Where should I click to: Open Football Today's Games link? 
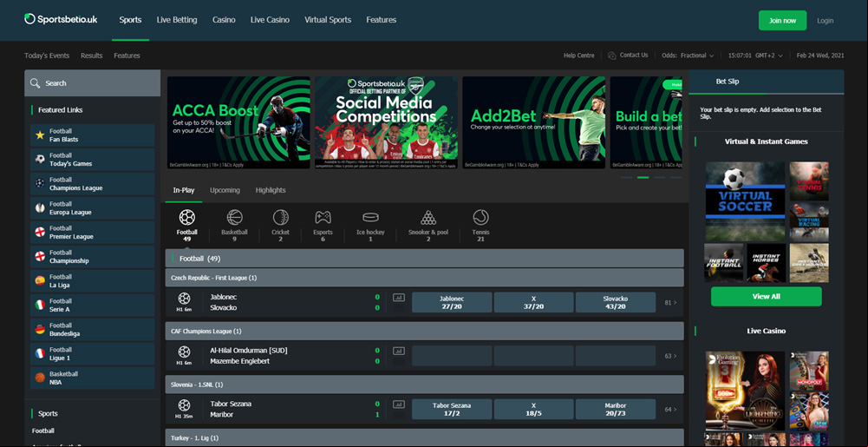pos(93,160)
